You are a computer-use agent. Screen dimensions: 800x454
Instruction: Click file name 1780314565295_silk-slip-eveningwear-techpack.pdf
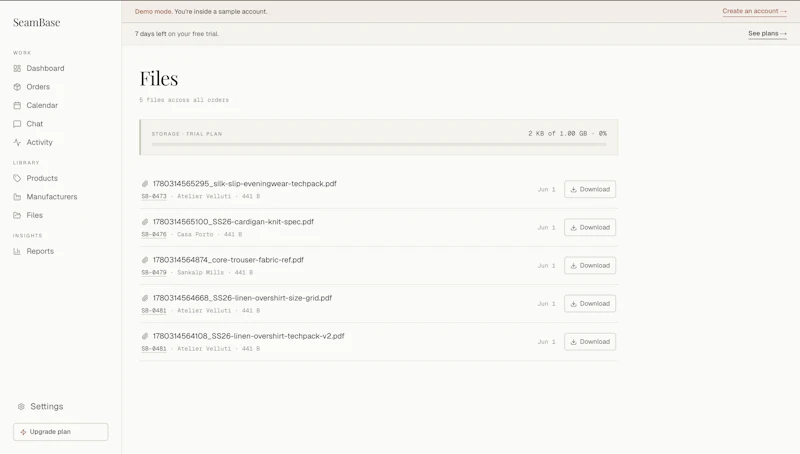[244, 184]
